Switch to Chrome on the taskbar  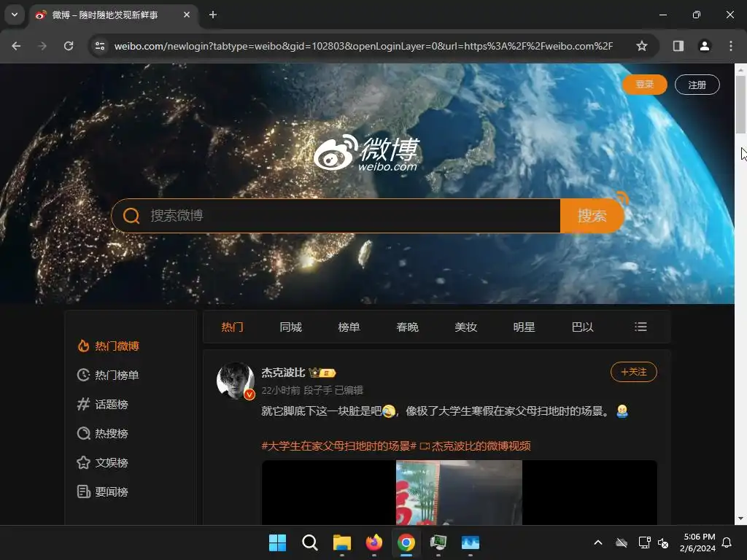point(406,542)
